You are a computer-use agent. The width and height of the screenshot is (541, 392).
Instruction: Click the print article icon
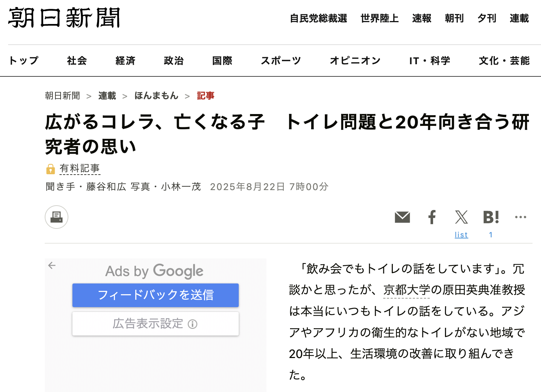(x=57, y=217)
